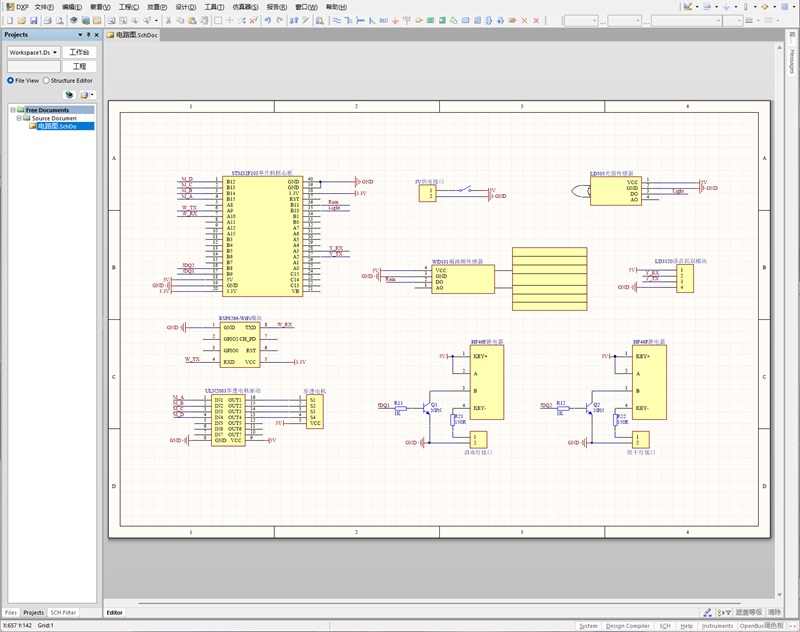Image resolution: width=800 pixels, height=632 pixels.
Task: Click the 工程 button
Action: 79,66
